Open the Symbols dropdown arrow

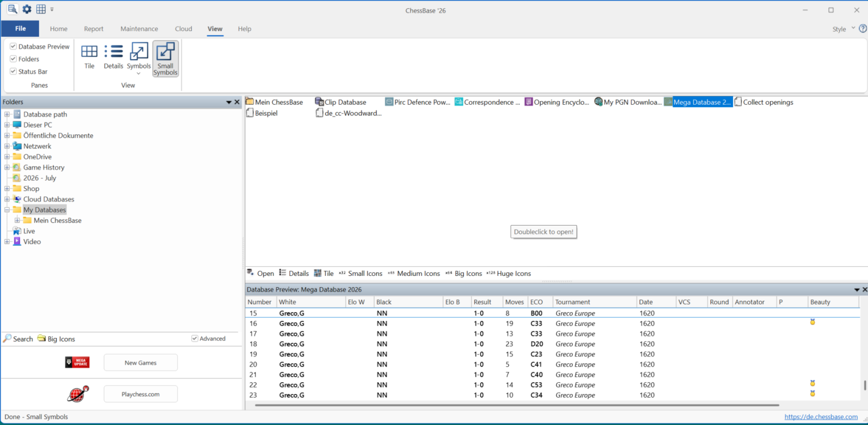tap(138, 73)
